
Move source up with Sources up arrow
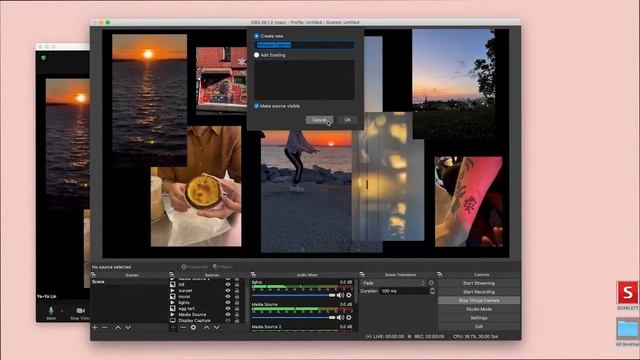pyautogui.click(x=207, y=327)
